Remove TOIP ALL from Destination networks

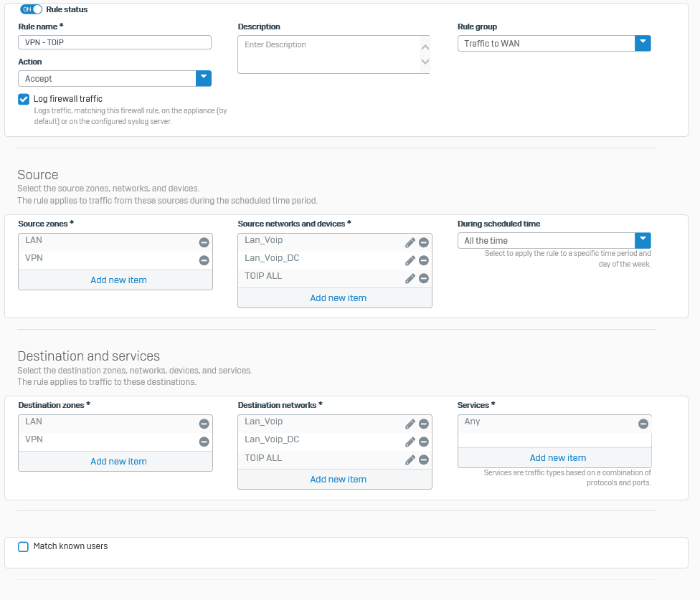pos(424,460)
